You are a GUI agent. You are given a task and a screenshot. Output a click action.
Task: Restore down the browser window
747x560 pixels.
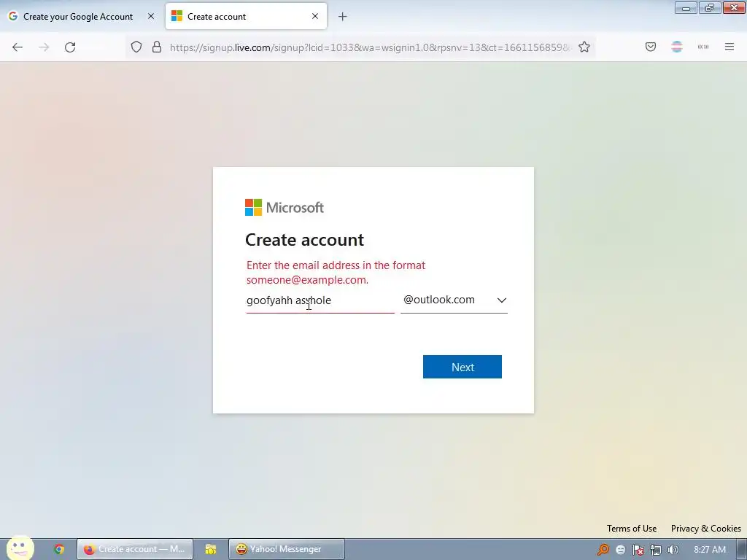pyautogui.click(x=710, y=7)
